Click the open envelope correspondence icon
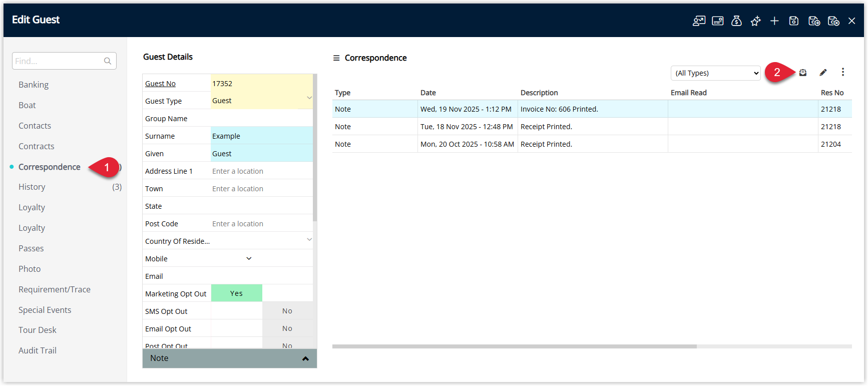The image size is (868, 386). 803,73
